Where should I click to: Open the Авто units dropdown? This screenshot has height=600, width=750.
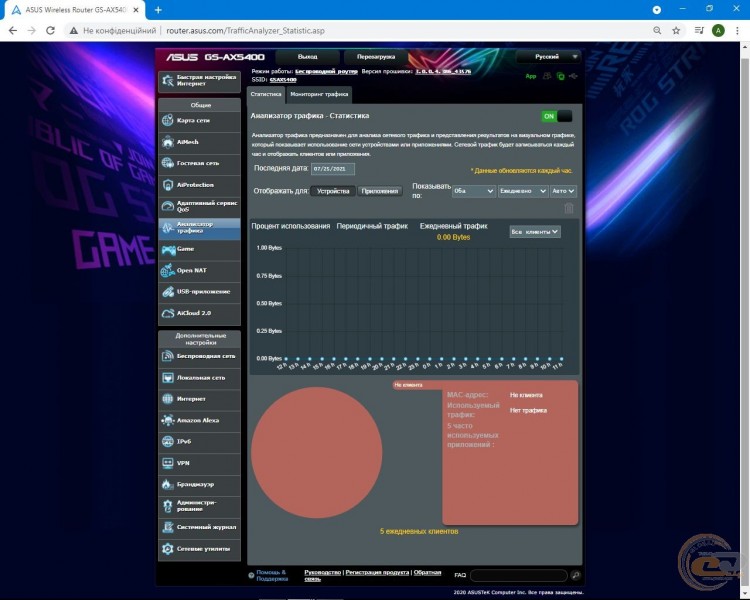pos(563,191)
